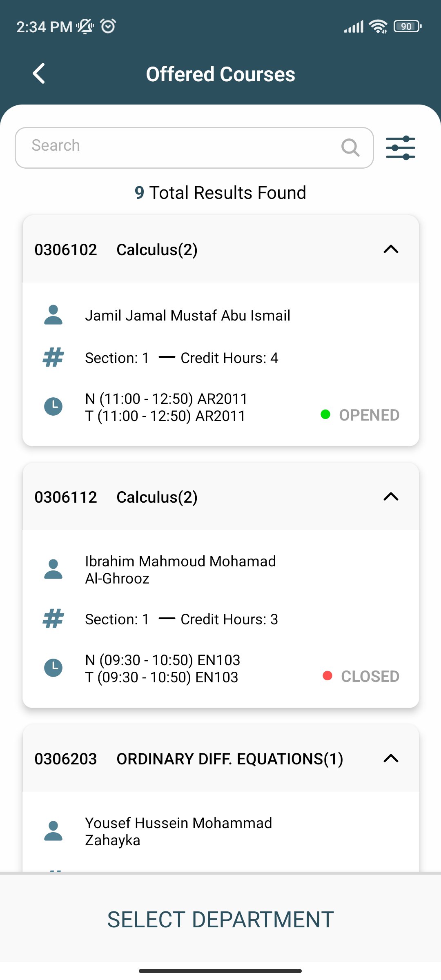This screenshot has height=980, width=441.
Task: Open the filter sliders icon
Action: point(401,148)
